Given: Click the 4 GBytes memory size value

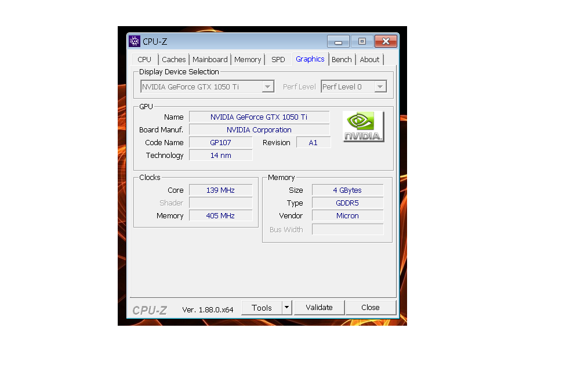Looking at the screenshot, I should (x=347, y=190).
